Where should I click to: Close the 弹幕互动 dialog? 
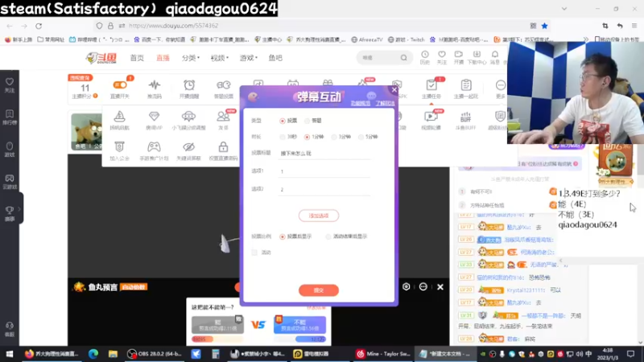pos(394,89)
